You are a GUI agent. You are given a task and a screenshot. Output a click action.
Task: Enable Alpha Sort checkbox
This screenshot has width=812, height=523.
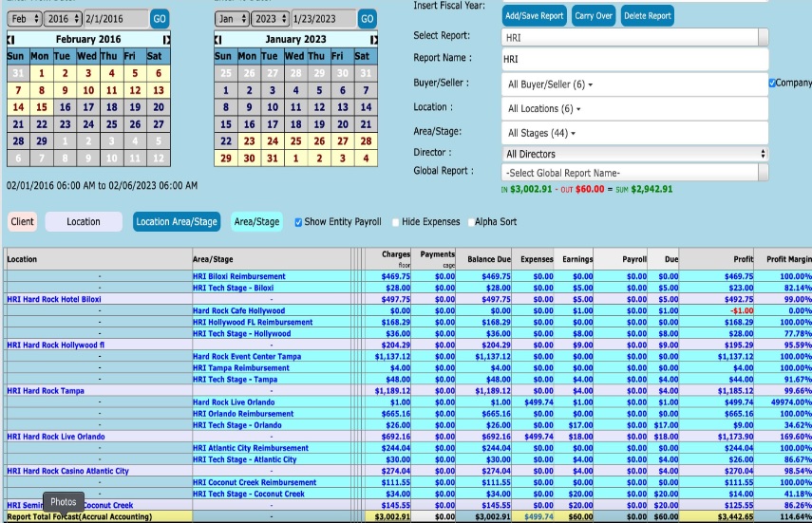coord(471,222)
